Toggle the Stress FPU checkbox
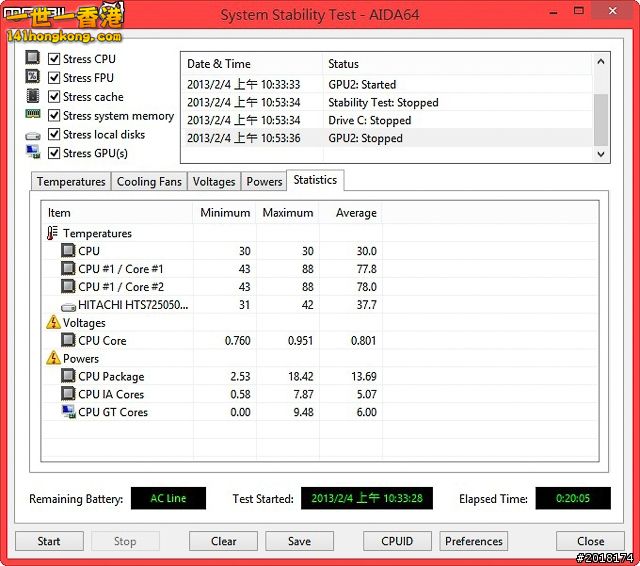Image resolution: width=640 pixels, height=566 pixels. [x=55, y=78]
